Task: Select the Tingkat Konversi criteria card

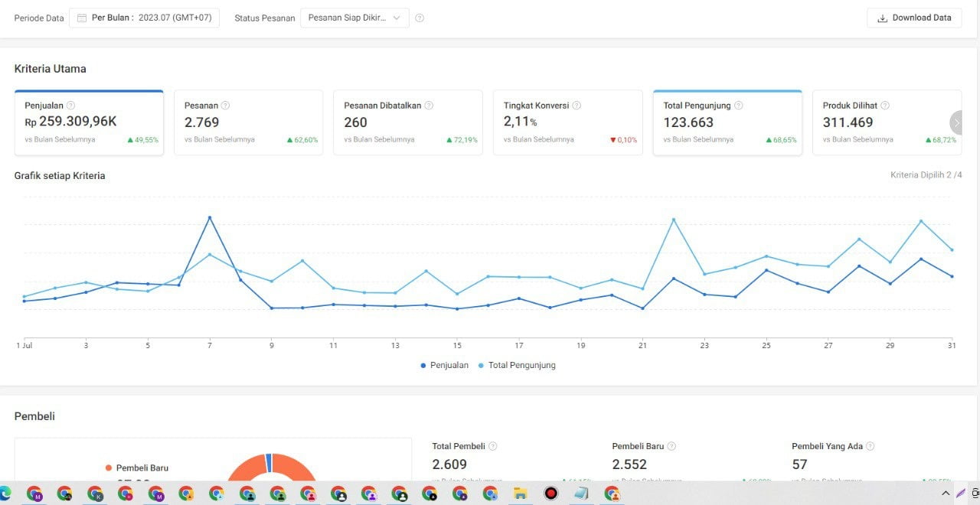Action: point(568,122)
